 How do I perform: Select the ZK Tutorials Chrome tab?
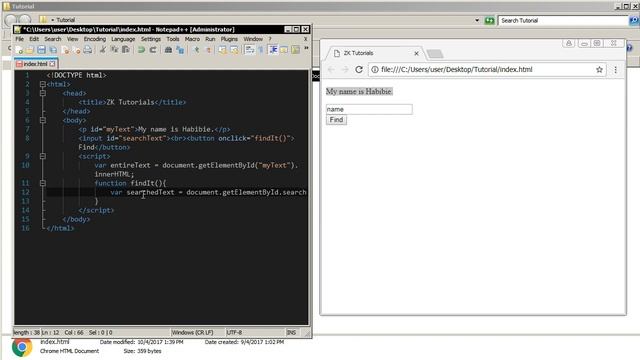[x=375, y=53]
